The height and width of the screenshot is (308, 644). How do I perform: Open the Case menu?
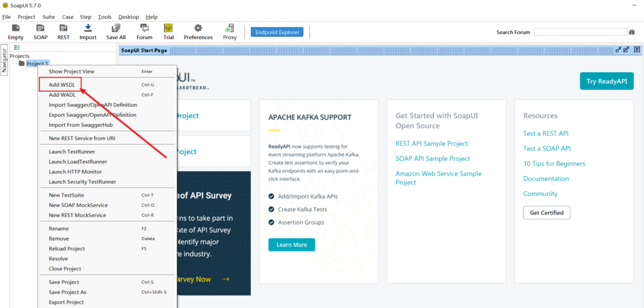(x=68, y=17)
